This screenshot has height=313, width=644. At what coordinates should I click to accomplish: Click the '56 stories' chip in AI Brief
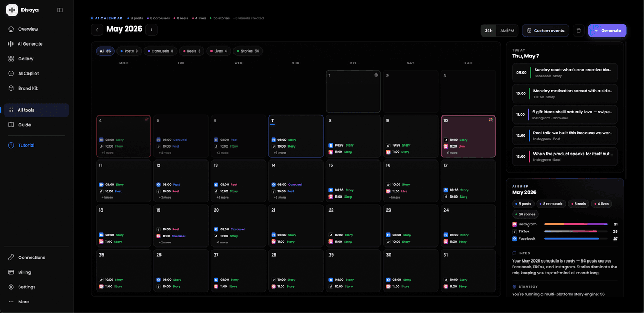(525, 214)
